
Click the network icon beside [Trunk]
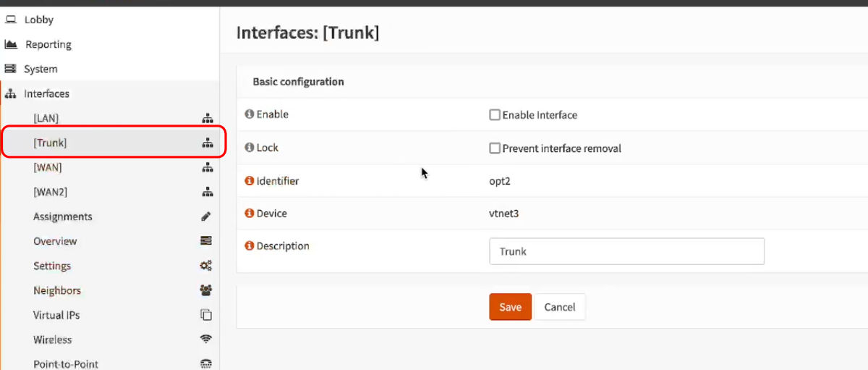[x=207, y=143]
